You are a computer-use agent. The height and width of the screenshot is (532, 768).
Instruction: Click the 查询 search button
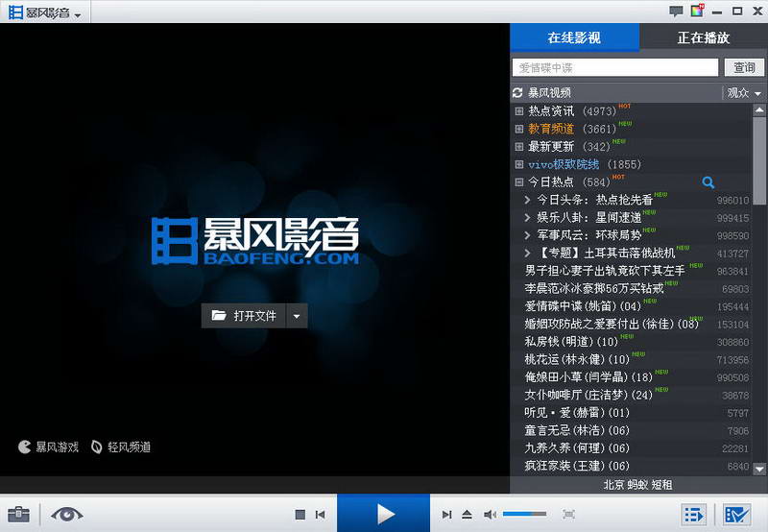744,67
